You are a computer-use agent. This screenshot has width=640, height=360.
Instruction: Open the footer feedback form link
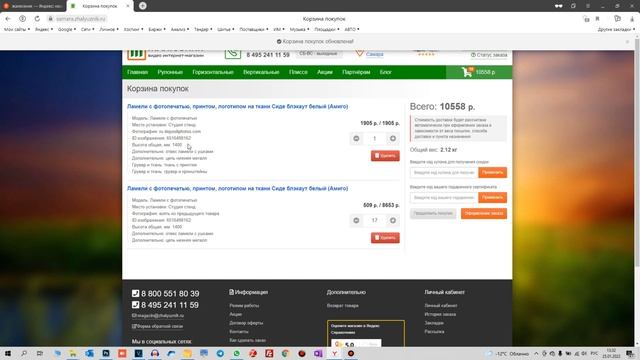[x=158, y=327]
